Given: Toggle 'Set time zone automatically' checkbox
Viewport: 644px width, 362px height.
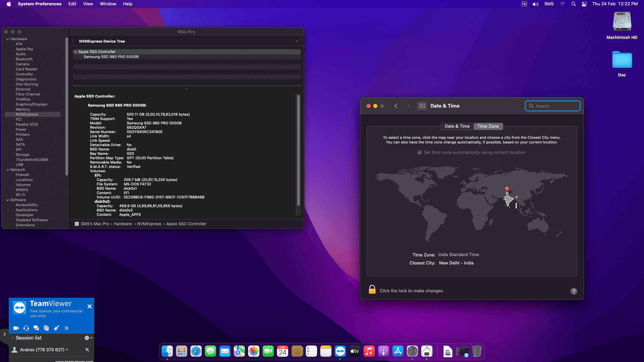Looking at the screenshot, I should (419, 152).
